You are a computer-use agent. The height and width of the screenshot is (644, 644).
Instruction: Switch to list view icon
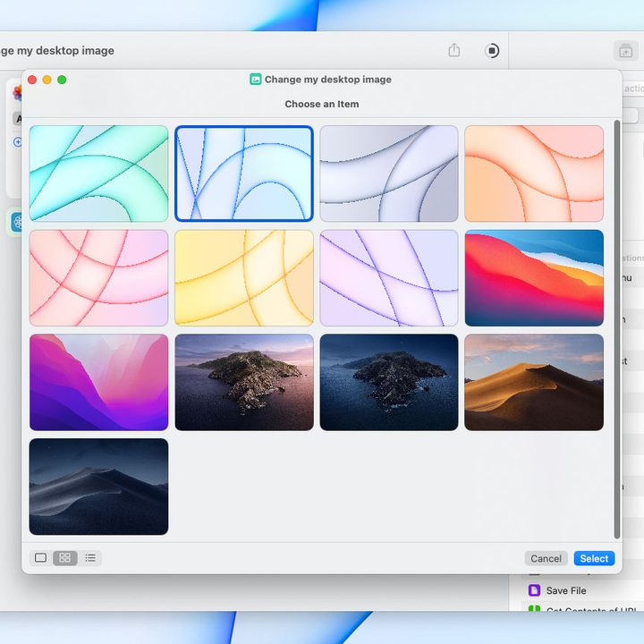tap(90, 558)
